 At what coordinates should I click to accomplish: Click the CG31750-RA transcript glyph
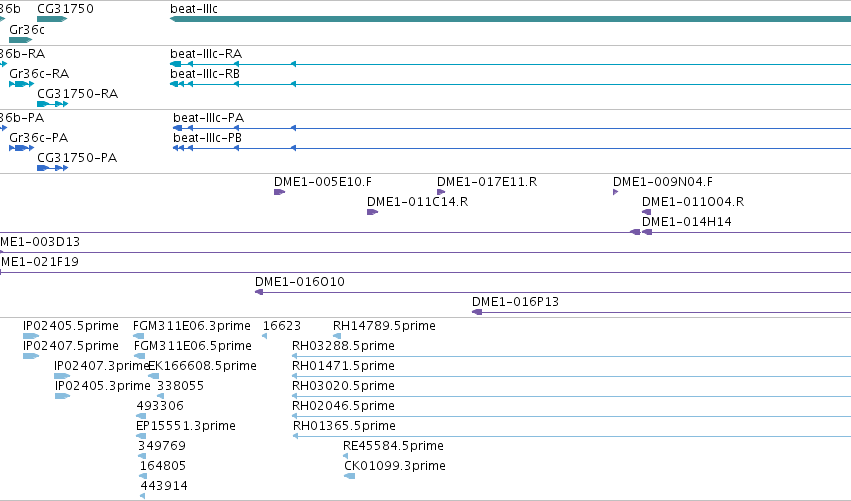coord(52,104)
